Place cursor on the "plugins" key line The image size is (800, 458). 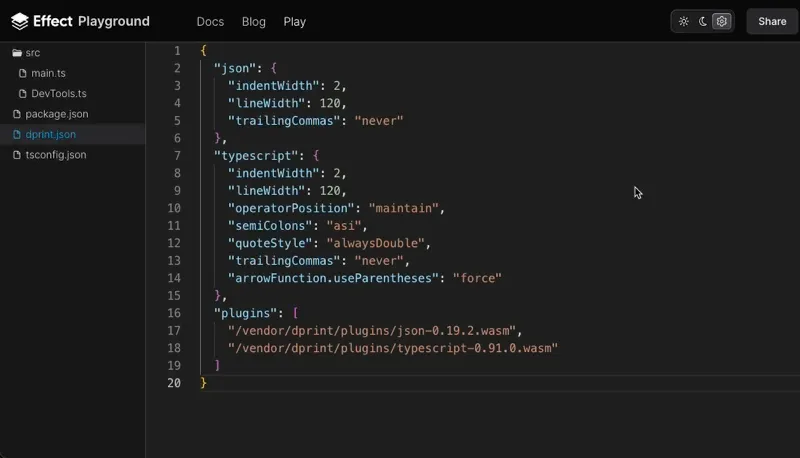[246, 313]
